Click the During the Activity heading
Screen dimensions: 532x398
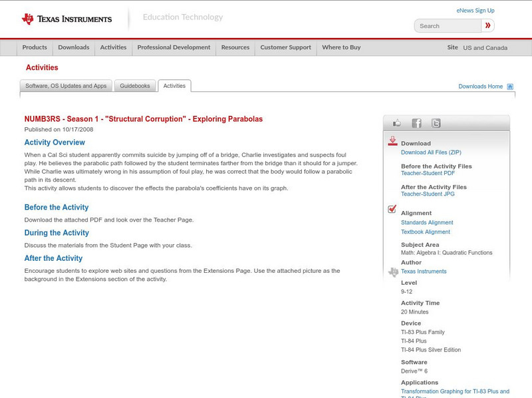point(57,233)
